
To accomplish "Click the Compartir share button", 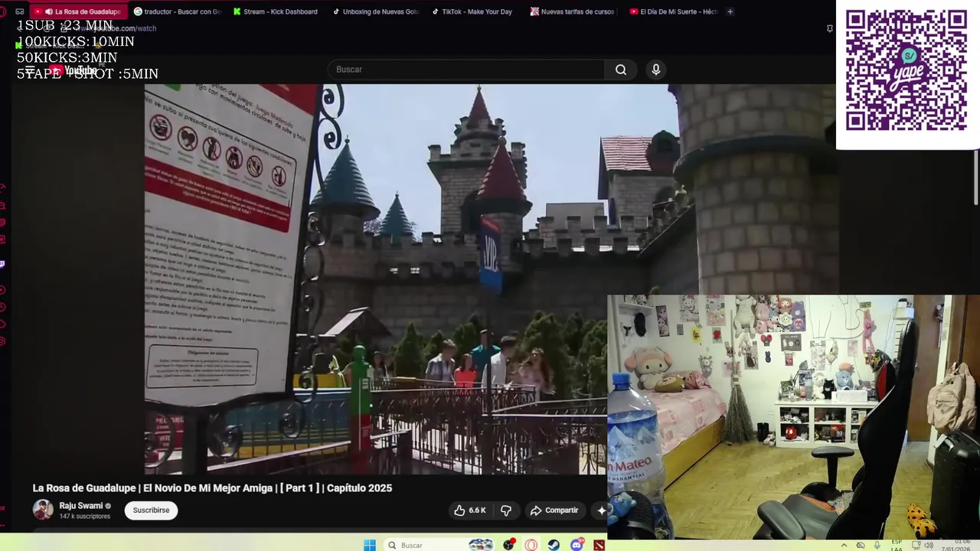I will pos(554,510).
